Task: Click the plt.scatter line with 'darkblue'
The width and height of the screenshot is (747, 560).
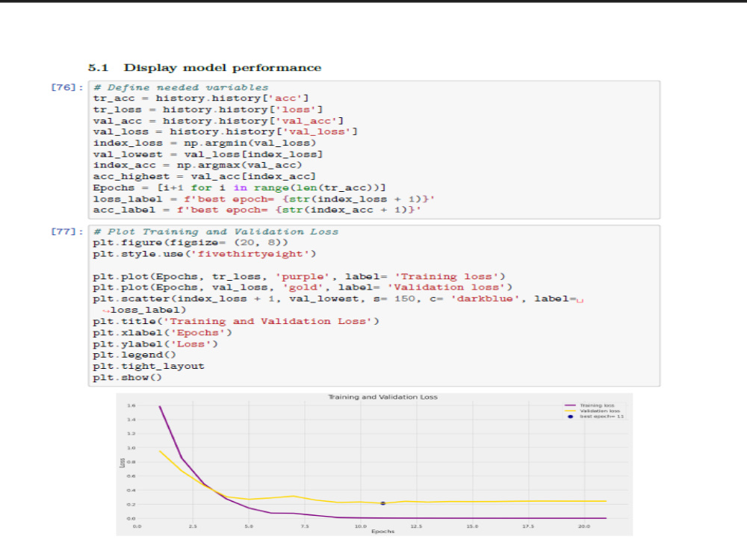Action: point(338,299)
